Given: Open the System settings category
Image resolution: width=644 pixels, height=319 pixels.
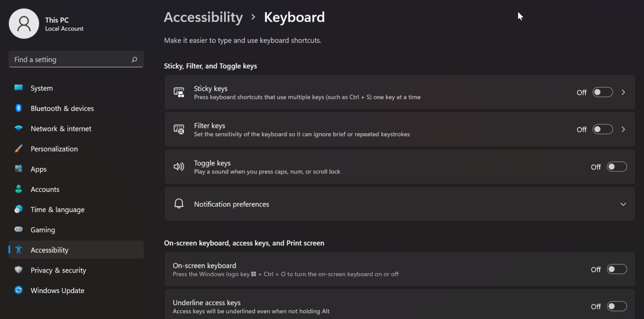Looking at the screenshot, I should coord(42,88).
